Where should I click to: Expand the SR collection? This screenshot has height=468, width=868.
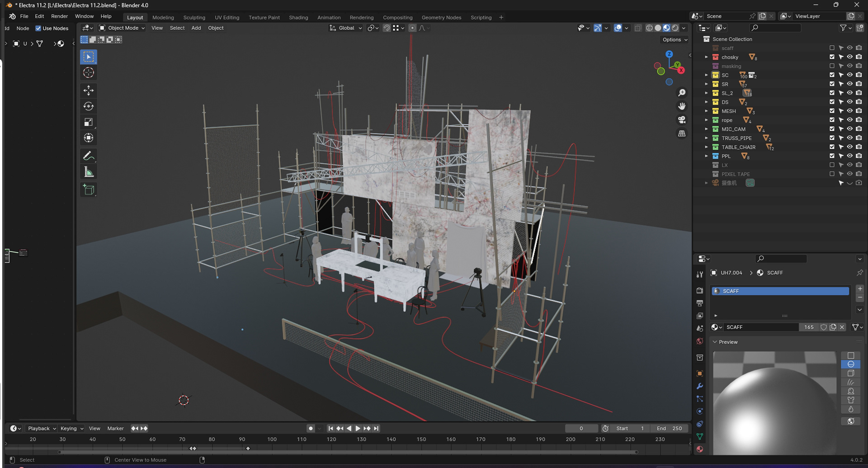coord(706,84)
